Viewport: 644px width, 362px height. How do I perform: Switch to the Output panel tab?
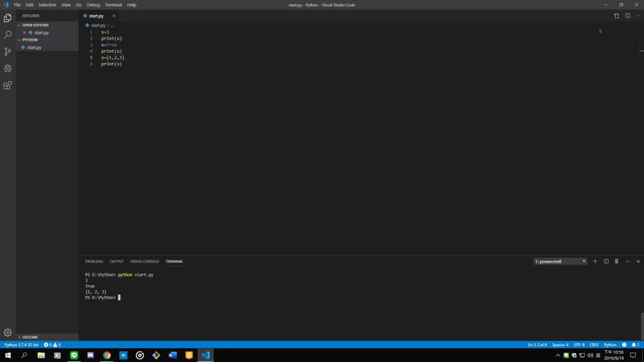[116, 261]
